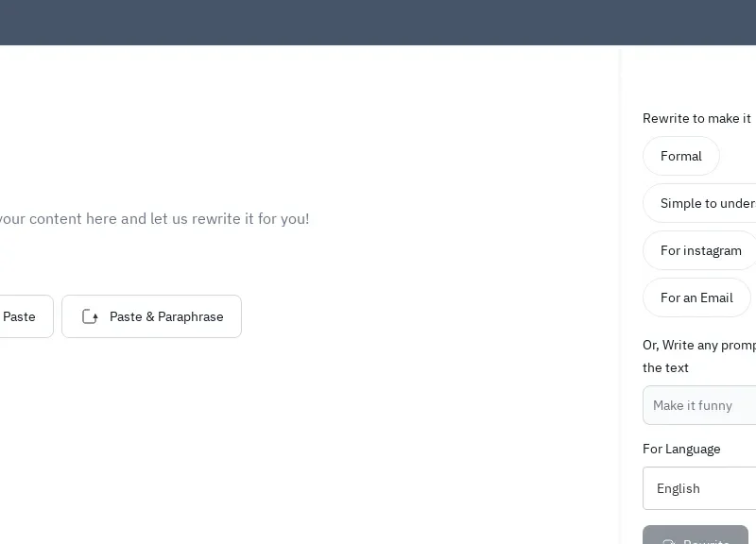The width and height of the screenshot is (756, 544).
Task: Click the "Paste & Paraphrase" button label
Action: (166, 317)
